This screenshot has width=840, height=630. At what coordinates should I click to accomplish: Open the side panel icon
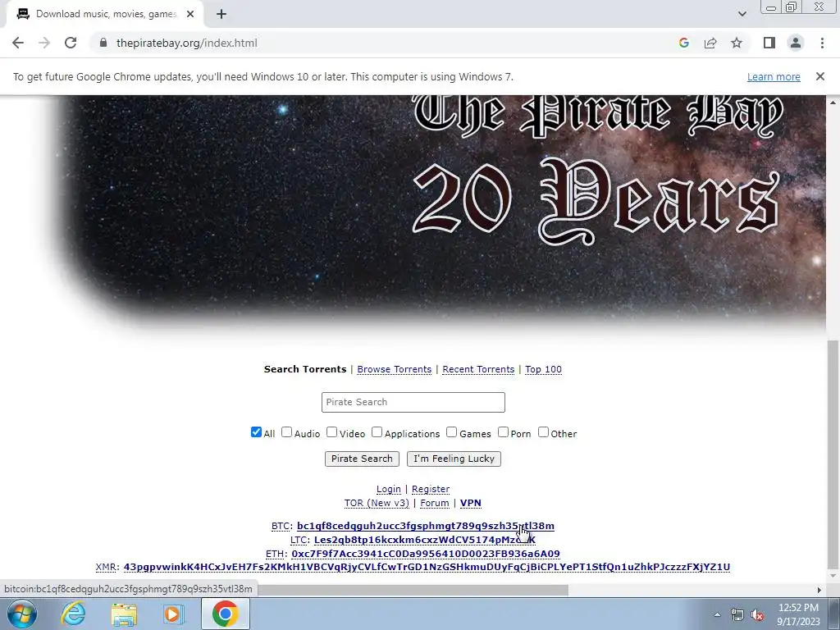coord(769,43)
